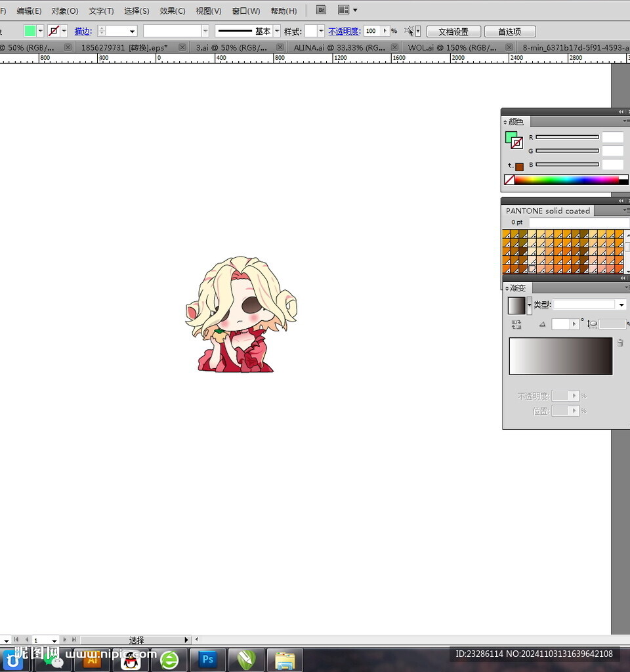Viewport: 630px width, 672px height.
Task: Click the gradient angle input field
Action: pos(561,324)
